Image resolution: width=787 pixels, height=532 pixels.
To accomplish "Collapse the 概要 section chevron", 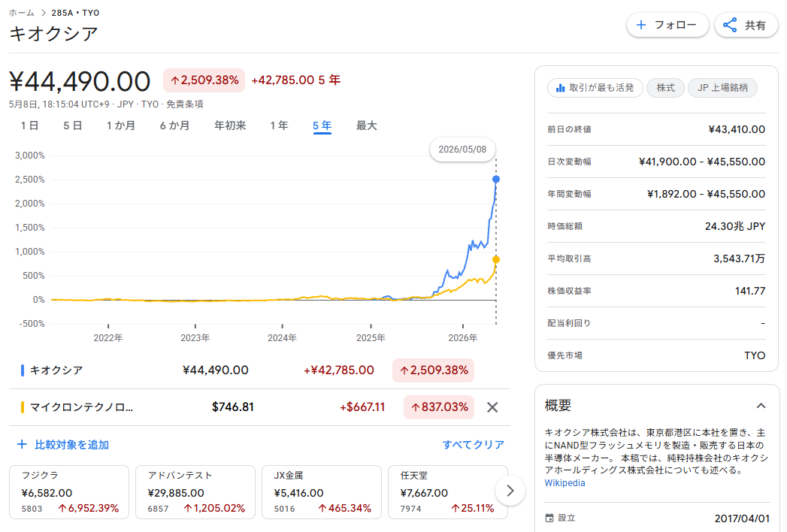I will click(761, 406).
